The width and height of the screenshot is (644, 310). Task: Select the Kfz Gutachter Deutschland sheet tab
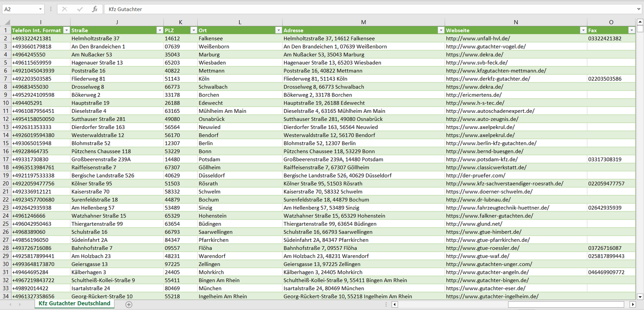point(74,303)
